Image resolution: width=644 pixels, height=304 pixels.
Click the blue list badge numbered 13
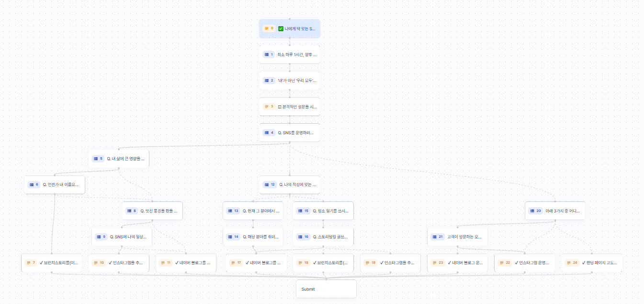(233, 210)
